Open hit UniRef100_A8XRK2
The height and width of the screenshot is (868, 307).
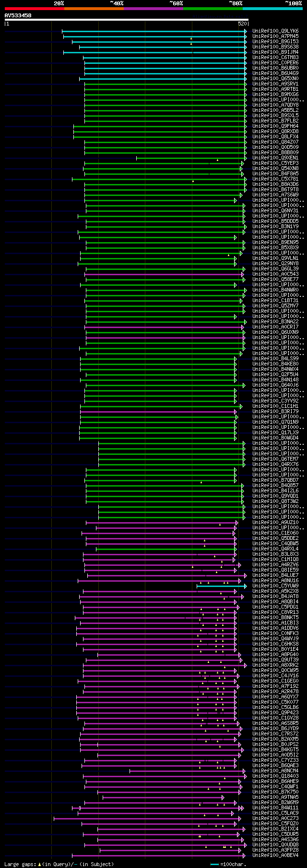click(275, 665)
